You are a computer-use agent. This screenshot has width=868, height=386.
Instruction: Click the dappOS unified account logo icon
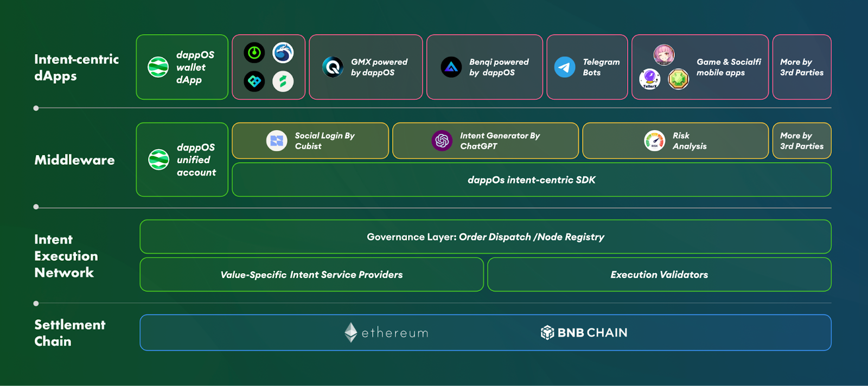158,159
